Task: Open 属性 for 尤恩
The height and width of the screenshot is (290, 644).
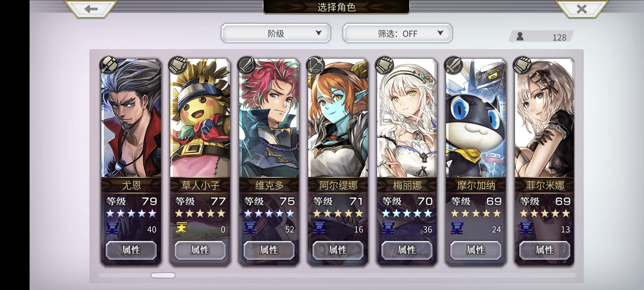Action: tap(131, 250)
